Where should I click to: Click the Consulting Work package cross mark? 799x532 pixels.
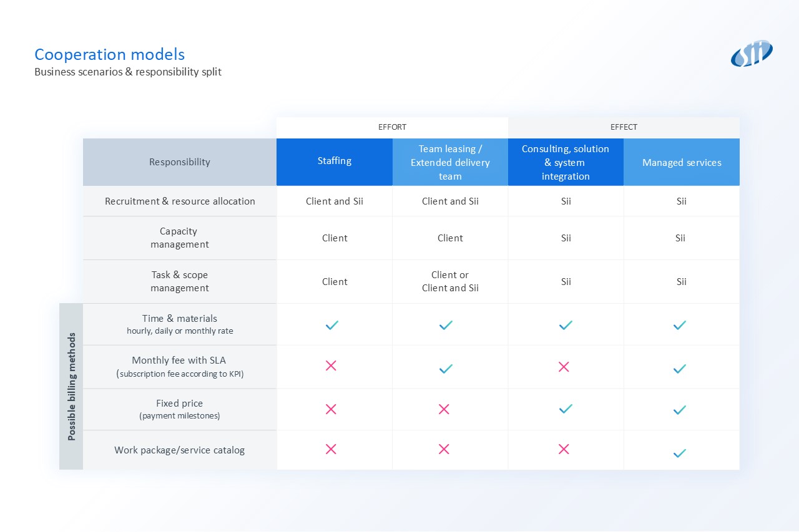564,449
